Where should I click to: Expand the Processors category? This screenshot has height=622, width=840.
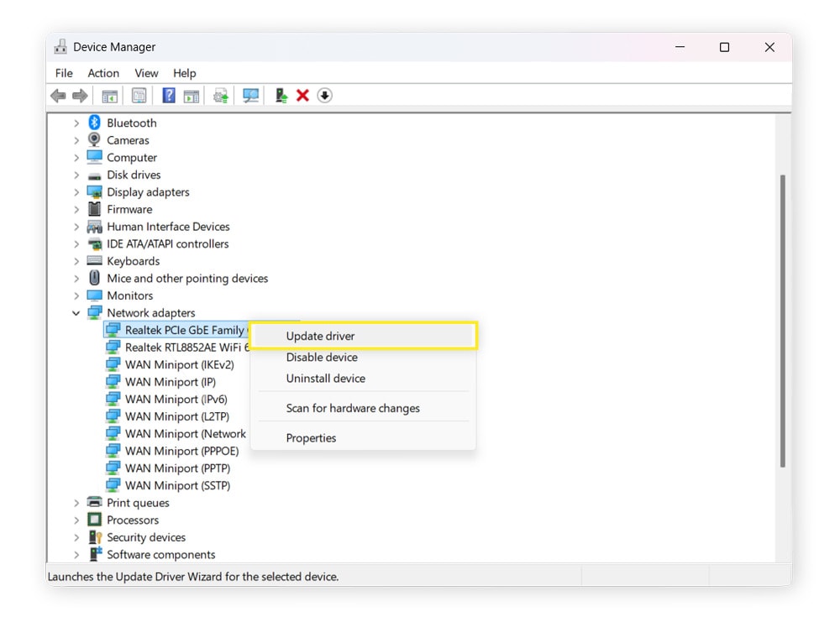click(76, 520)
